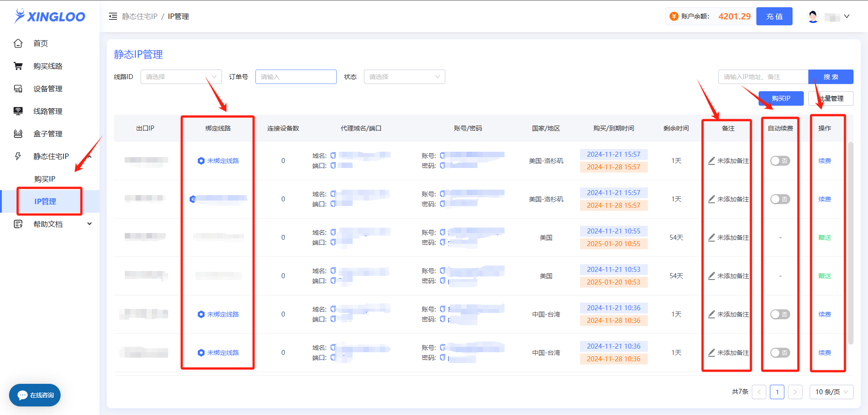Open 线路管理 in the sidebar
Screen dimensions: 868x415
[48, 111]
